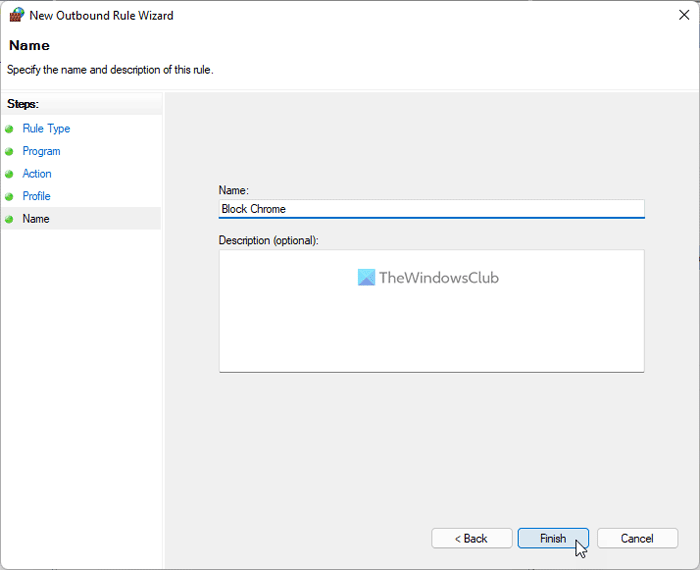Click the green bullet beside Rule Type
Screen dimensions: 700x570
click(x=10, y=129)
